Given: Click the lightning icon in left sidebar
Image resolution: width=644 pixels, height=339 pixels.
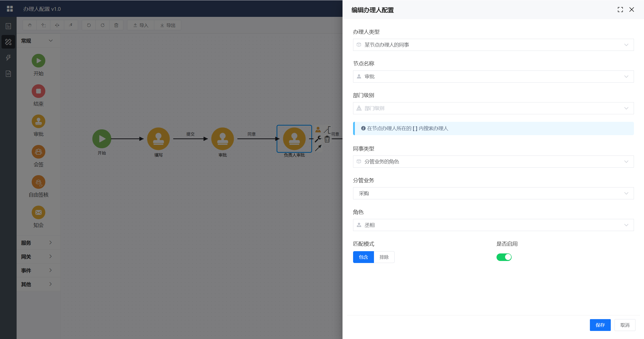Looking at the screenshot, I should tap(8, 58).
